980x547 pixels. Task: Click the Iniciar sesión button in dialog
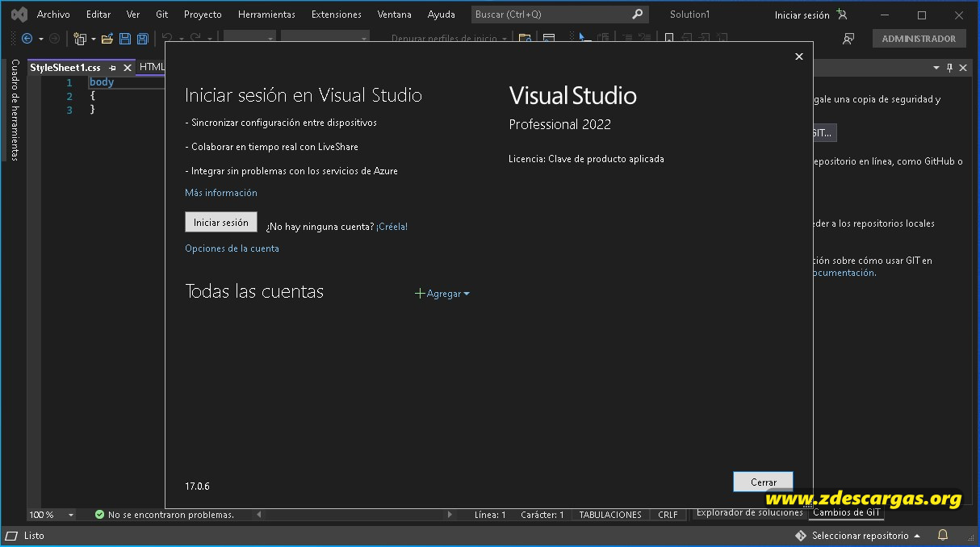click(221, 222)
